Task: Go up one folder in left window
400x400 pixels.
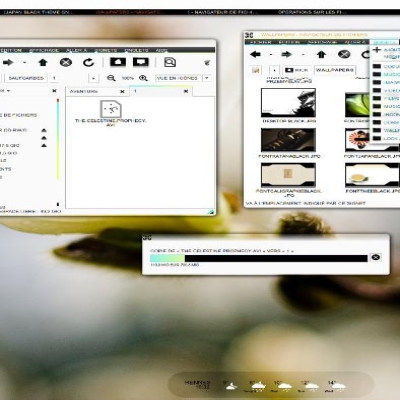Action: click(x=43, y=62)
